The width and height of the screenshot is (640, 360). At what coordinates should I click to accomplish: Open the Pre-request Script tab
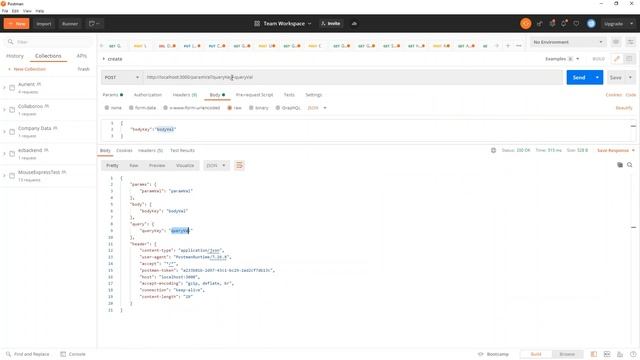pos(254,95)
